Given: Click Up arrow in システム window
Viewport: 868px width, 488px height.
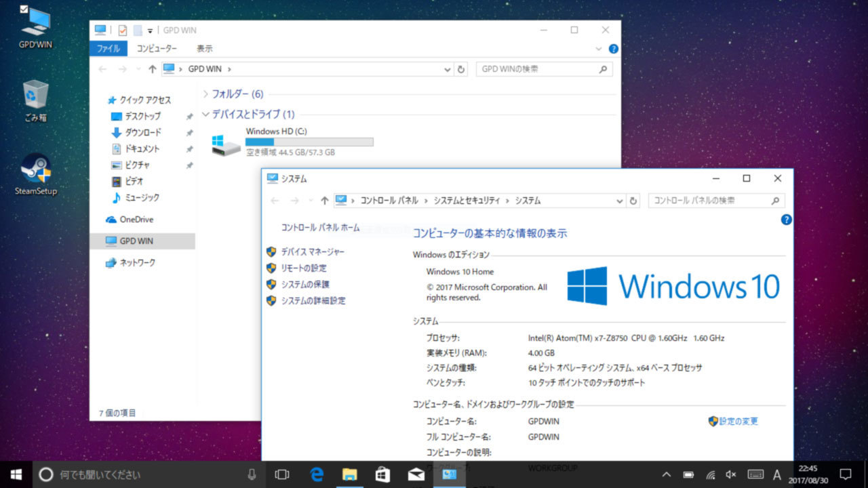Looking at the screenshot, I should pos(325,201).
